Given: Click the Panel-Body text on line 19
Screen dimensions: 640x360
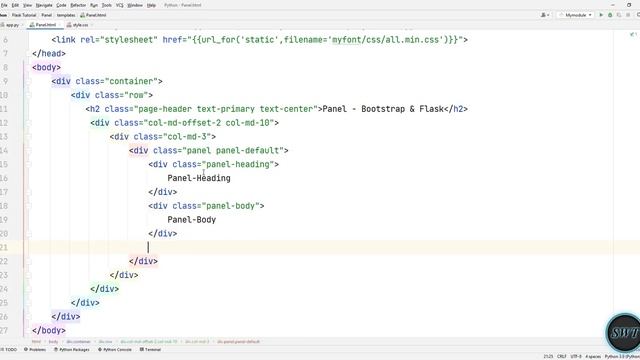Looking at the screenshot, I should click(x=191, y=220).
